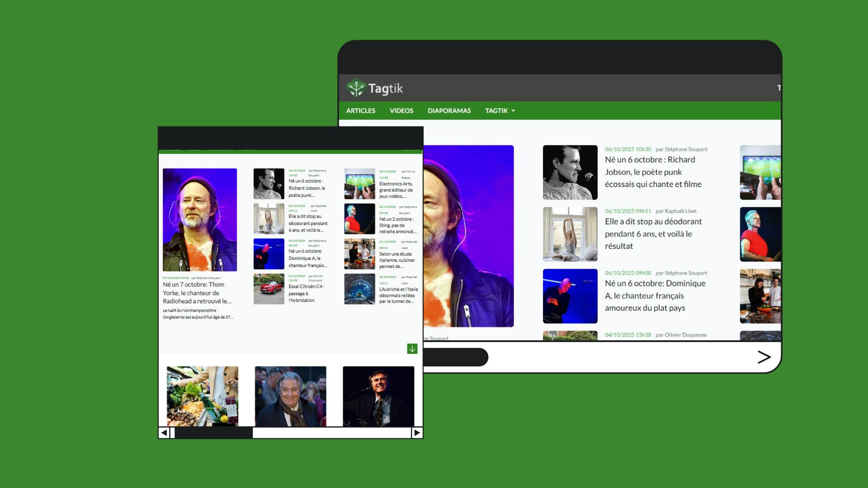Click the grocery basket vegetables photo
Viewport: 868px width, 488px height.
[x=202, y=396]
